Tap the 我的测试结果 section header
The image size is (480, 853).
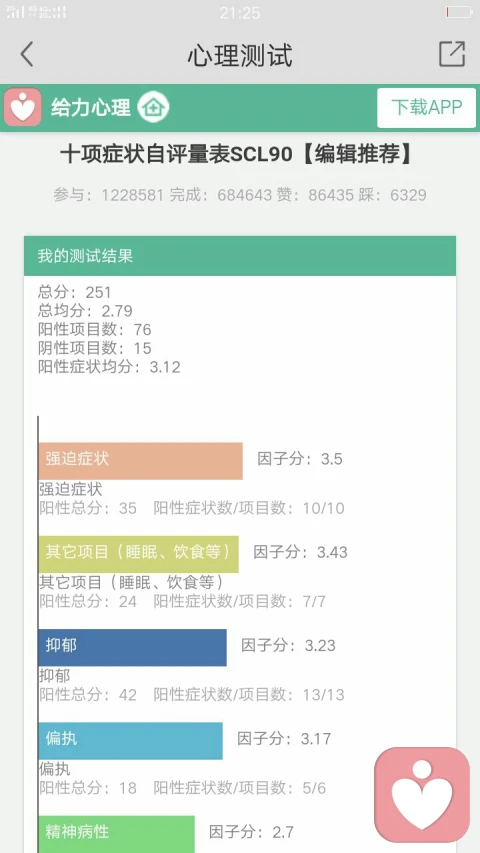pyautogui.click(x=240, y=256)
